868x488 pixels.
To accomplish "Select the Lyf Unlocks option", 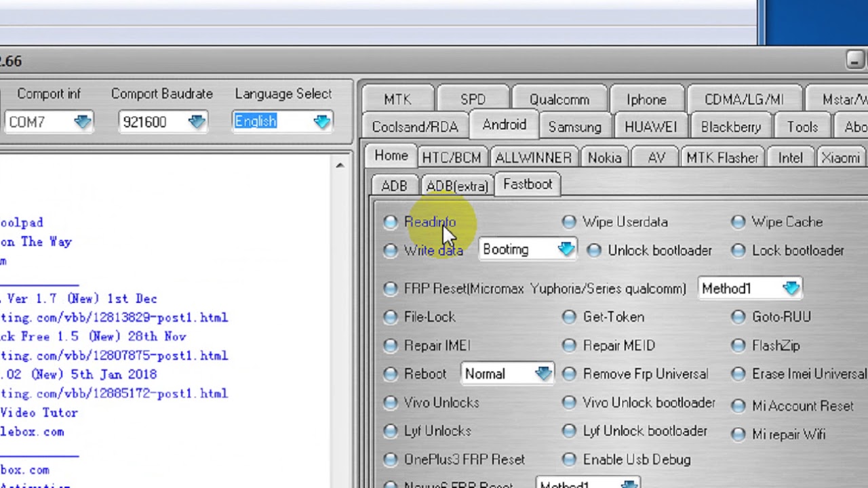I will (x=391, y=431).
